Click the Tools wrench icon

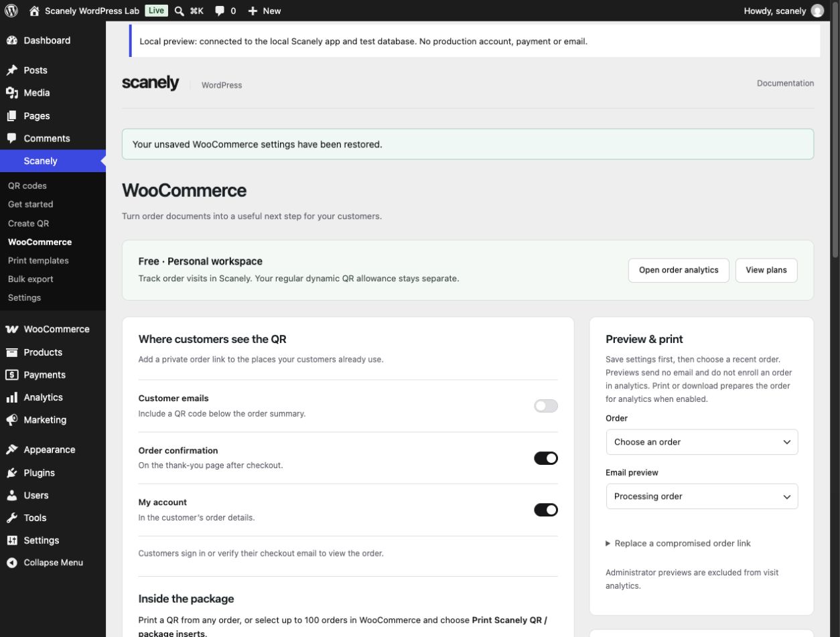(11, 518)
